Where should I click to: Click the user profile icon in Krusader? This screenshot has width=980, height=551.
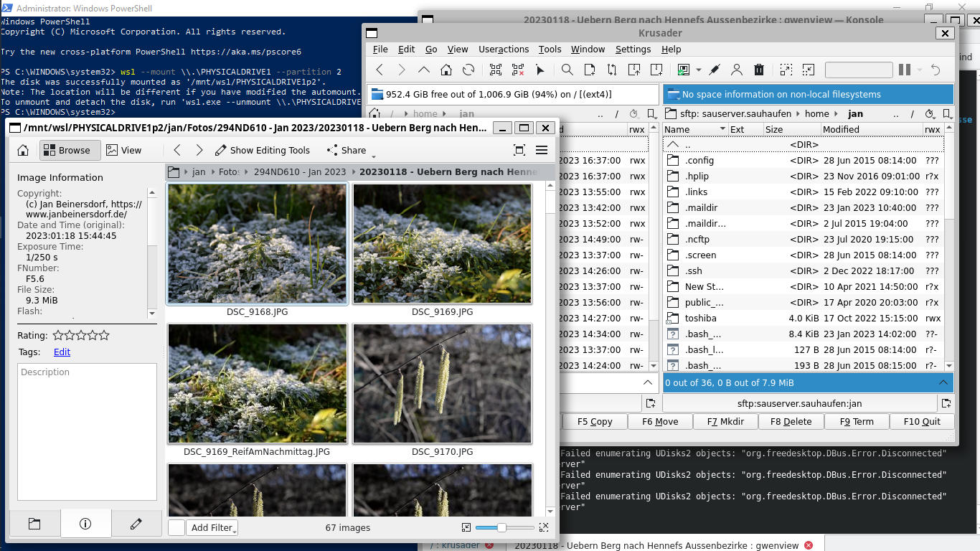(x=737, y=70)
